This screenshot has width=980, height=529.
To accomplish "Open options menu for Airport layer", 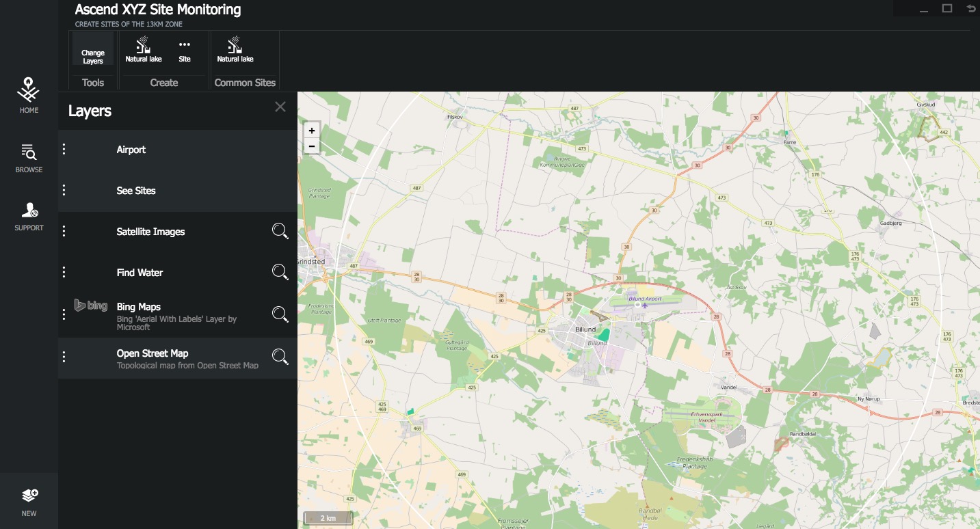I will [x=64, y=149].
